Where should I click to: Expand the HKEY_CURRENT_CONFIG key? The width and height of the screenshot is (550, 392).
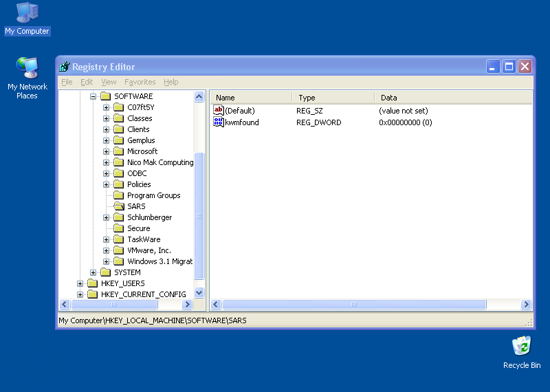80,294
